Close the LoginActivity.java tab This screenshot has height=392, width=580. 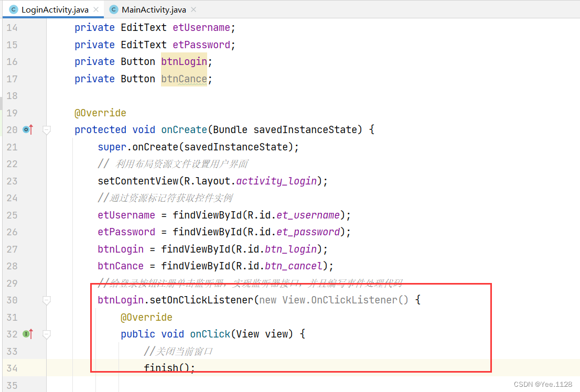pyautogui.click(x=96, y=9)
